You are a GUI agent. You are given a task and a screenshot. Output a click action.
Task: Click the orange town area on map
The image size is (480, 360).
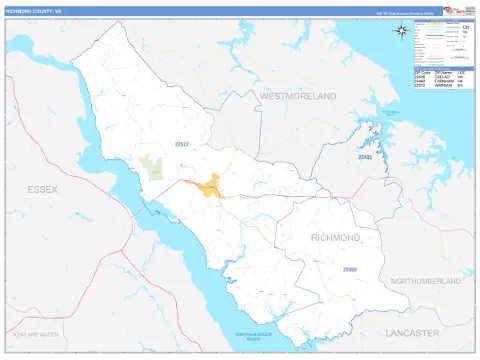coord(210,188)
